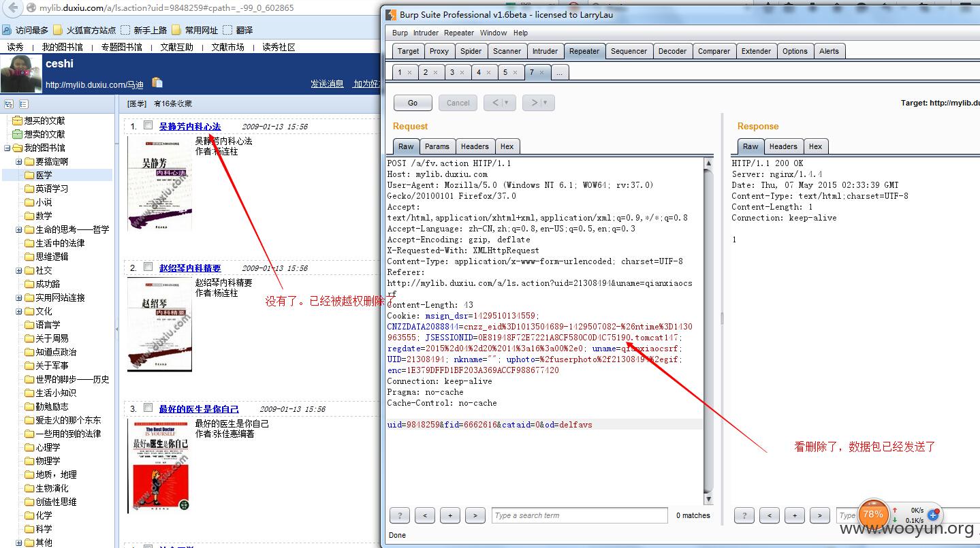Switch to the Comparer tab

(714, 51)
